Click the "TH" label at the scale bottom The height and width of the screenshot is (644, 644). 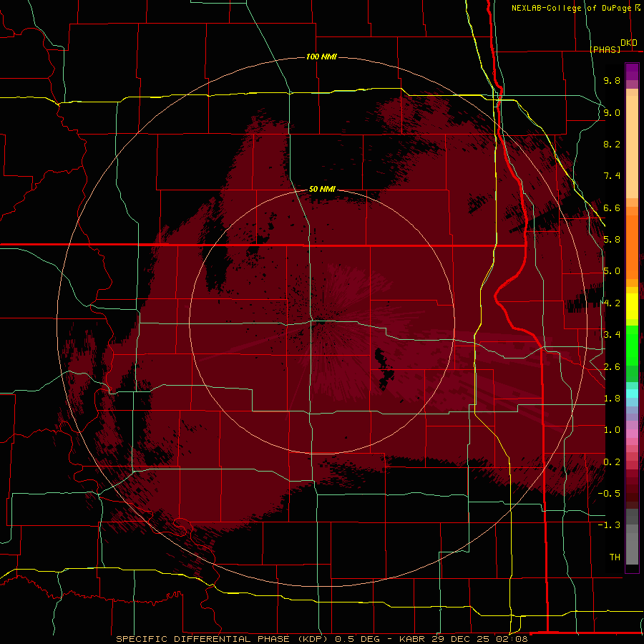[x=615, y=557]
